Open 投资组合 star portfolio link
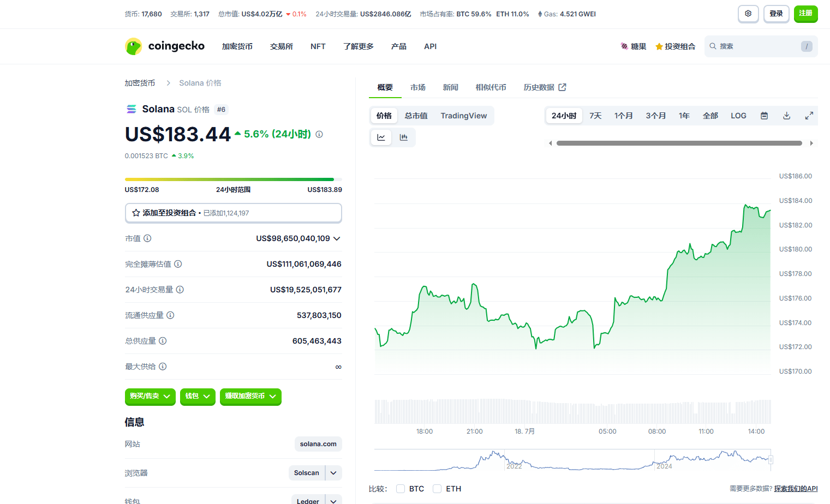Screen dimensions: 830x504 [x=676, y=46]
